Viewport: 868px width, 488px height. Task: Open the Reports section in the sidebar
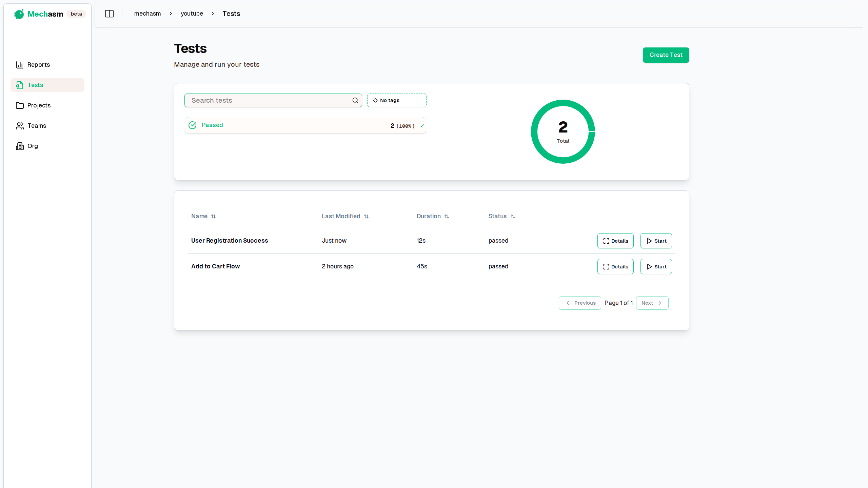(x=38, y=65)
